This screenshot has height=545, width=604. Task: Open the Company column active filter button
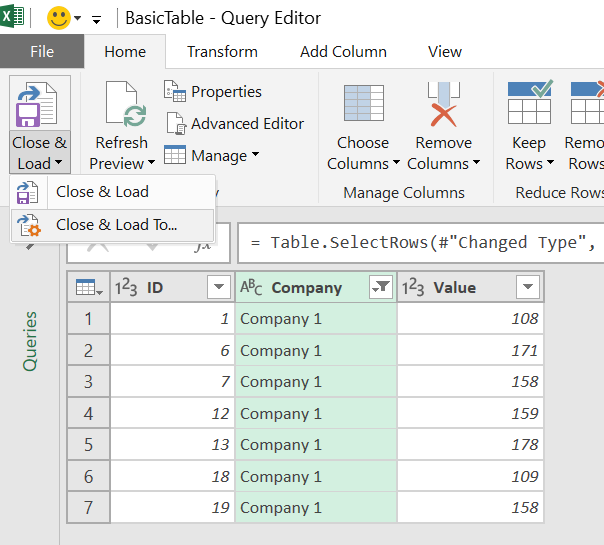pos(381,287)
